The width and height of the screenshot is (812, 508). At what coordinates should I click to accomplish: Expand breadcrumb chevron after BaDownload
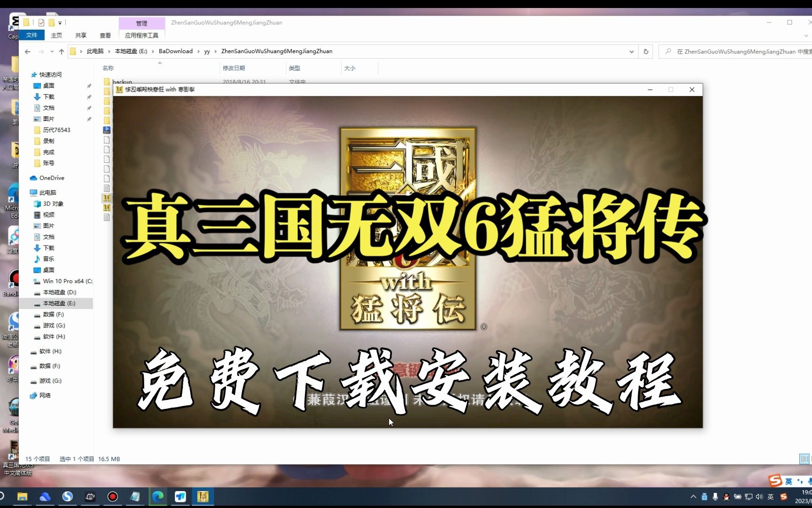[x=198, y=52]
